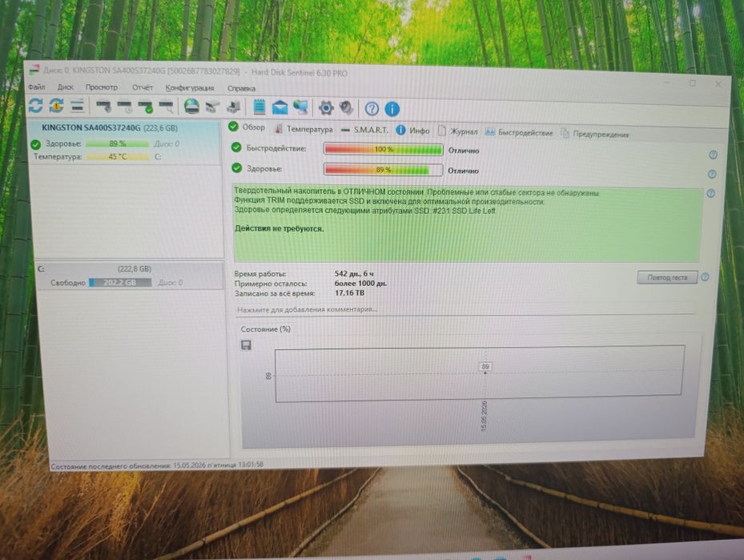Viewport: 744px width, 560px height.
Task: Click green check icon beside Быстродействие label
Action: [x=235, y=147]
